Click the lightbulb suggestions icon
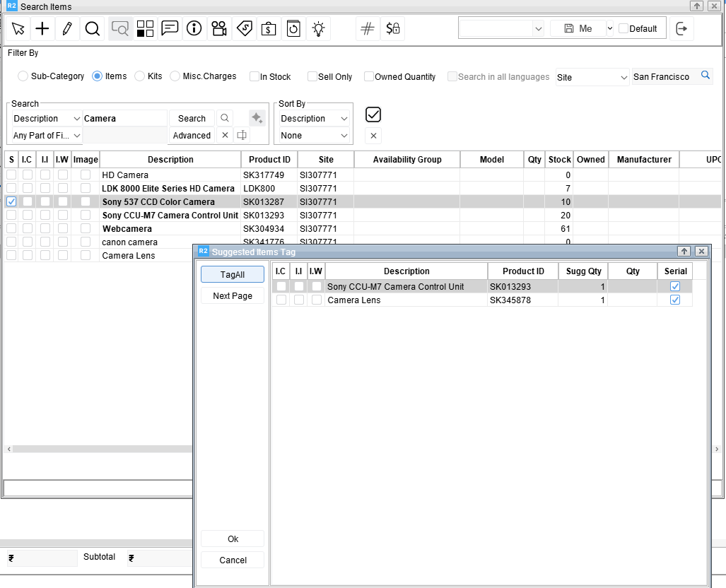The image size is (726, 588). (x=319, y=29)
